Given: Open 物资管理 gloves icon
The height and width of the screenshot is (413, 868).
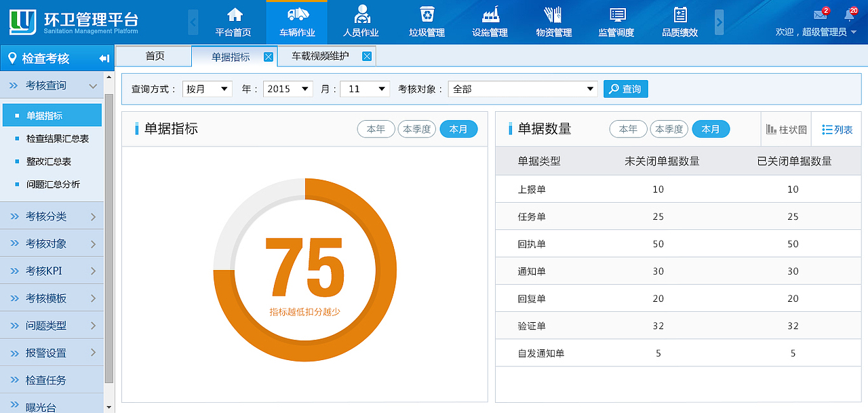Looking at the screenshot, I should [553, 14].
